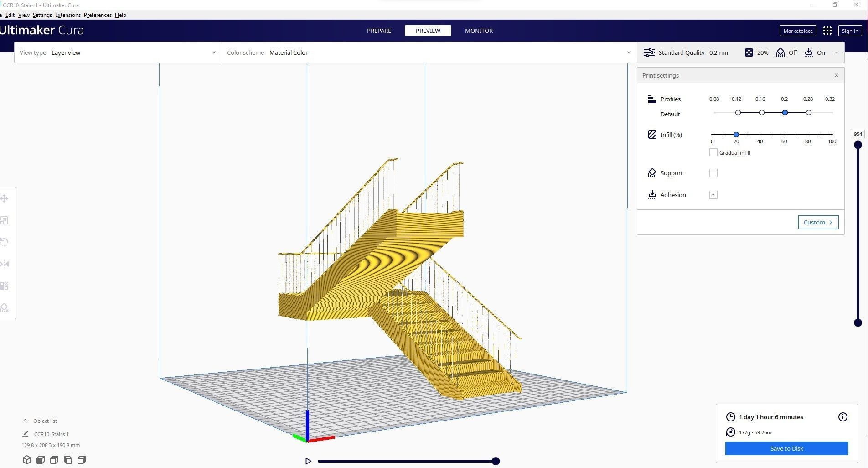Click the Infill percentage slider handle

click(736, 135)
